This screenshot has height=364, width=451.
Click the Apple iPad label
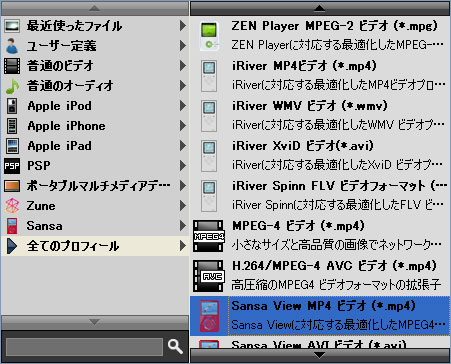[59, 146]
